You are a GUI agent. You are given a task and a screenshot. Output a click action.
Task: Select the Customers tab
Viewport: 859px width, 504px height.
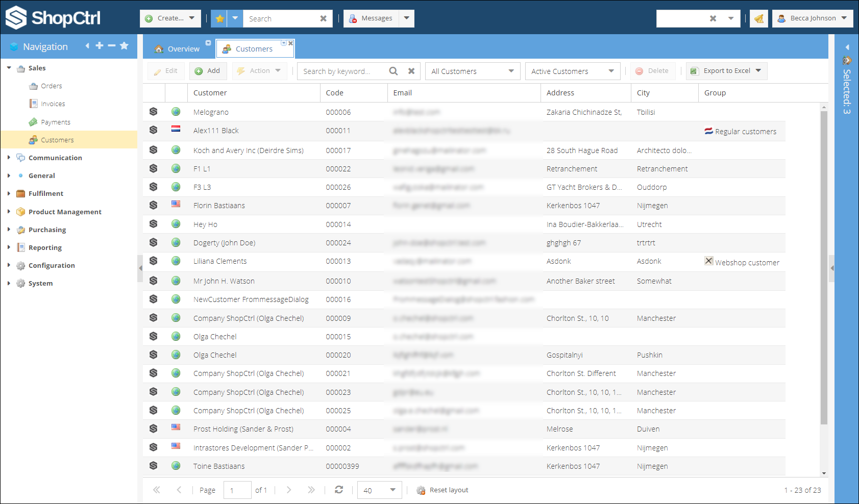point(254,49)
